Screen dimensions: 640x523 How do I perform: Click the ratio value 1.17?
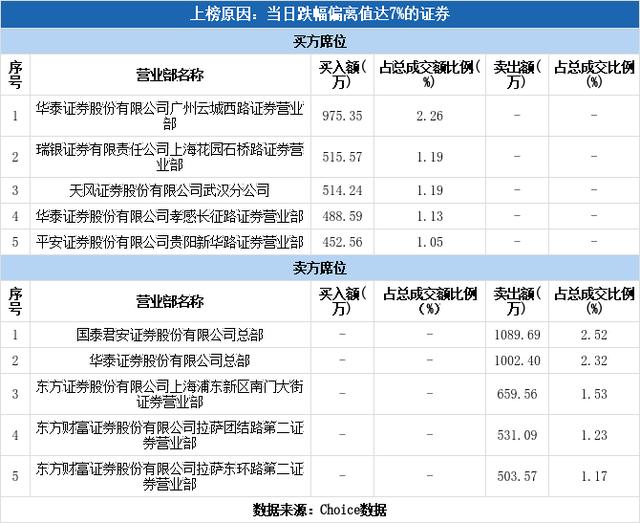click(594, 476)
